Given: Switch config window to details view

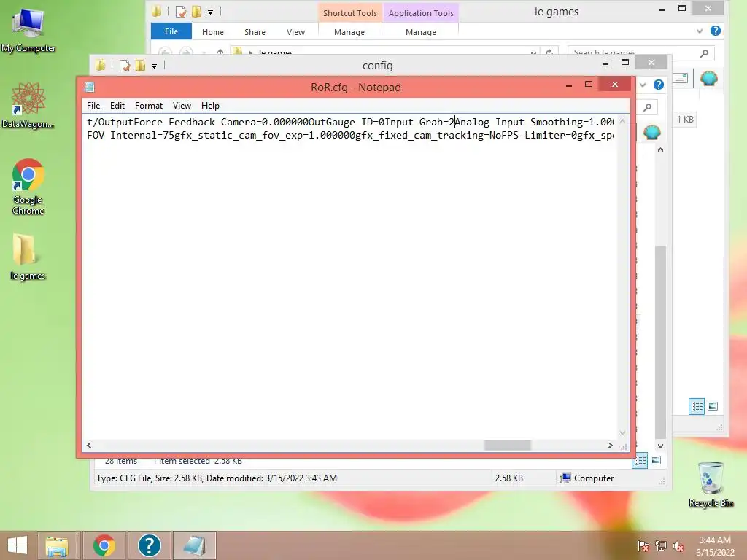Looking at the screenshot, I should 640,460.
